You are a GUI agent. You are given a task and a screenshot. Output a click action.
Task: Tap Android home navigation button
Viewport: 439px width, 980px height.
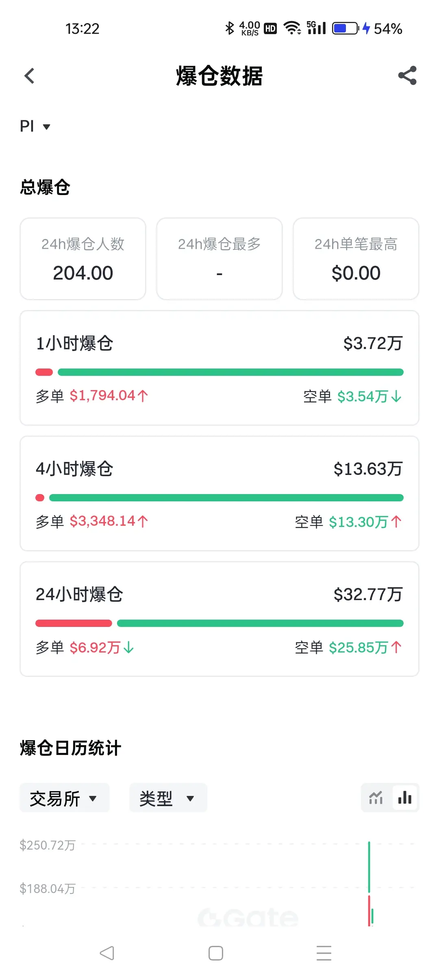pyautogui.click(x=216, y=953)
